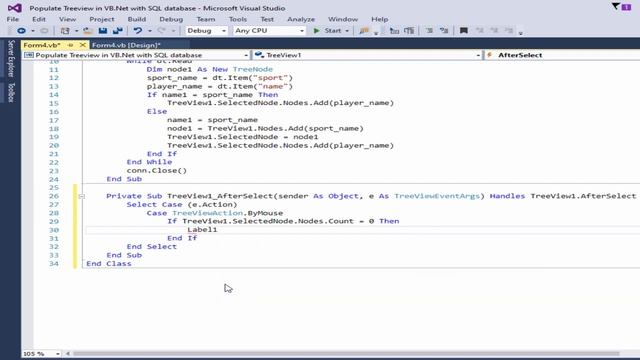Click the Find in Files icon

364,31
